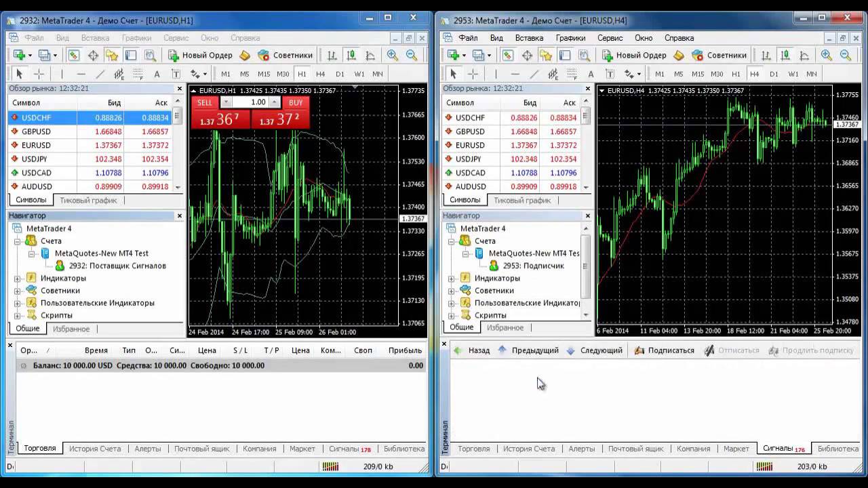Select Line Chart icon in left window
Viewport: 868px width, 488px height.
point(370,56)
